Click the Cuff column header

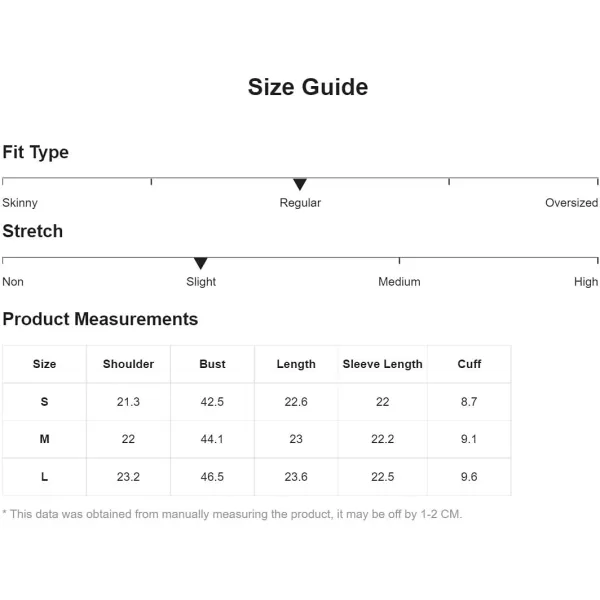(469, 364)
